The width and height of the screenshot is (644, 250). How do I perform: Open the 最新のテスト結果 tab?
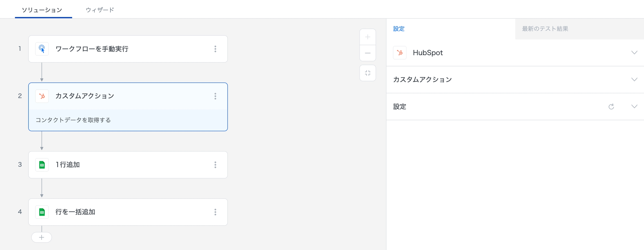(x=545, y=29)
